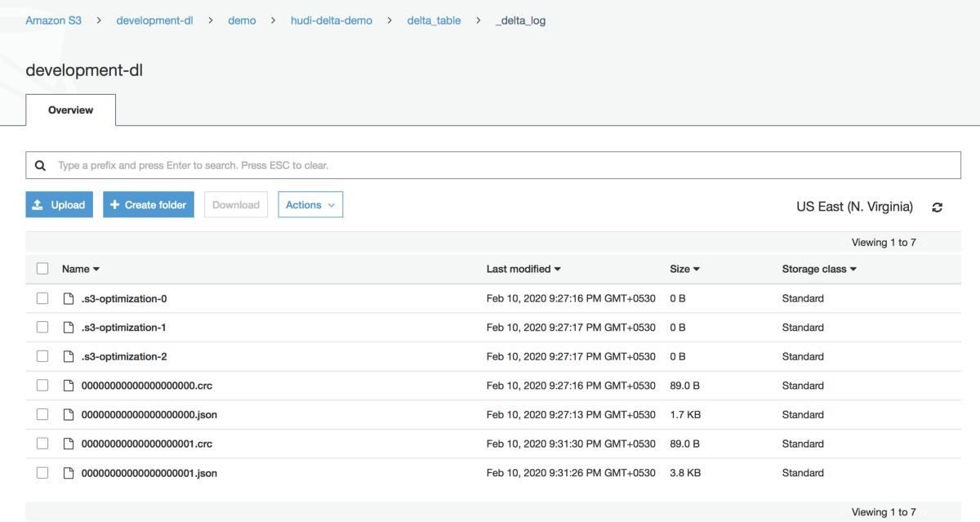The image size is (980, 522).
Task: Click file icon for .s3-optimization-1
Action: (x=69, y=328)
